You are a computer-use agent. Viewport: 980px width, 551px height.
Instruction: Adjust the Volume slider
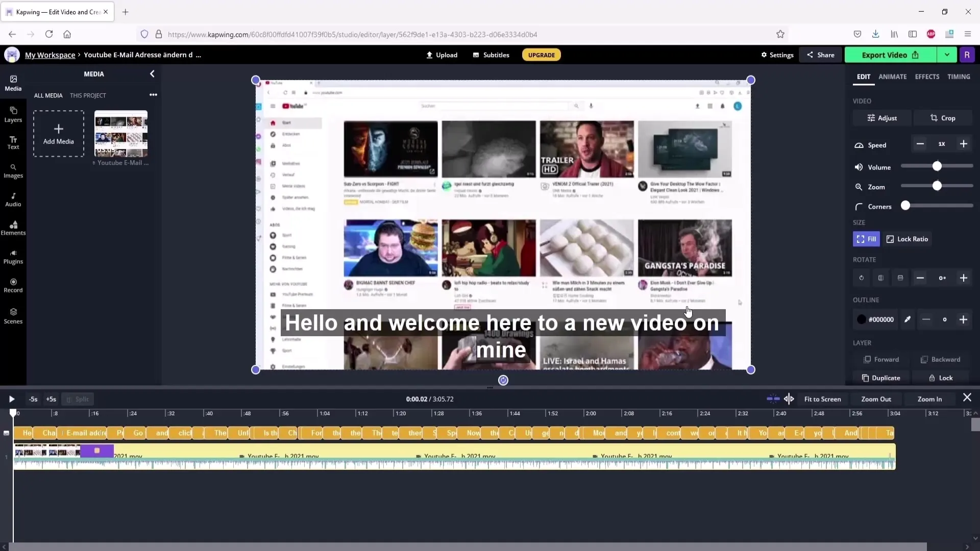click(x=937, y=166)
